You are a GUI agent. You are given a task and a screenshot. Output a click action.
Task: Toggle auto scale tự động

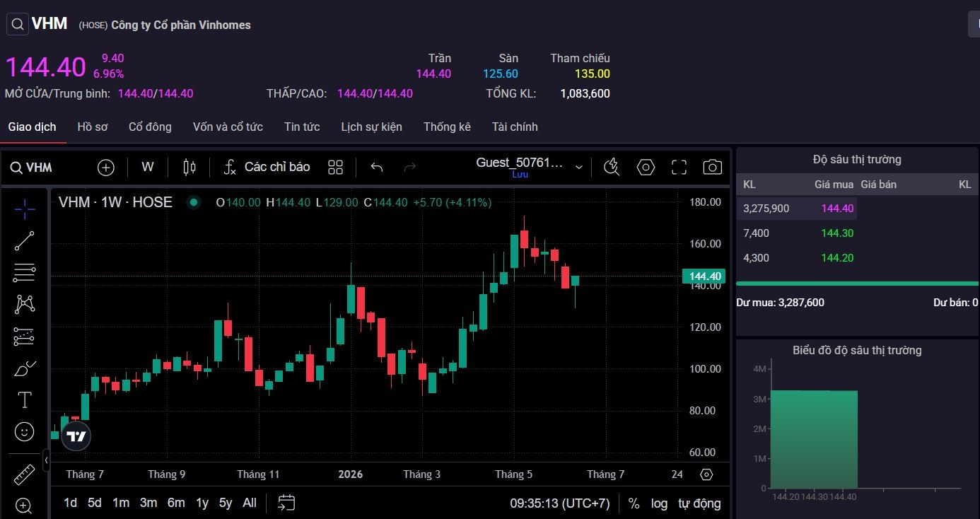pos(699,503)
